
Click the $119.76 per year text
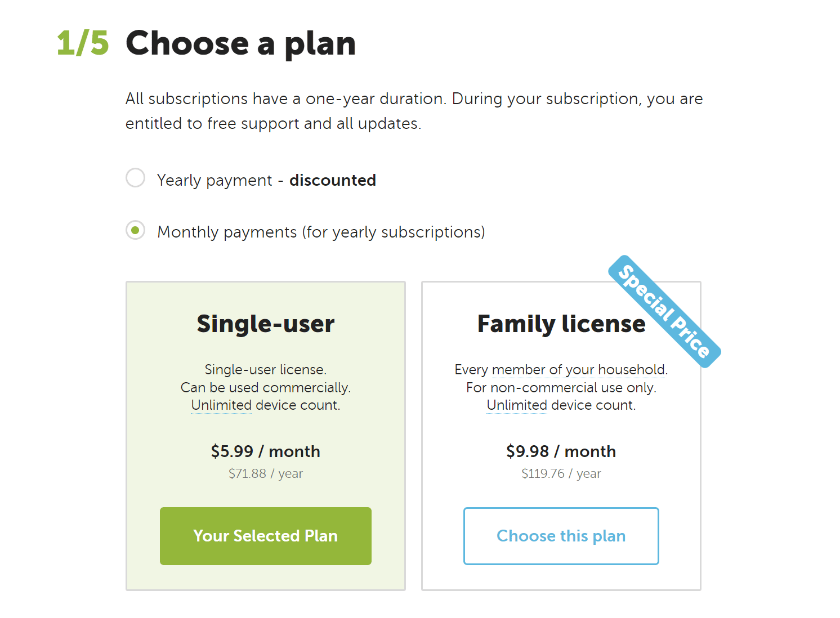point(561,473)
